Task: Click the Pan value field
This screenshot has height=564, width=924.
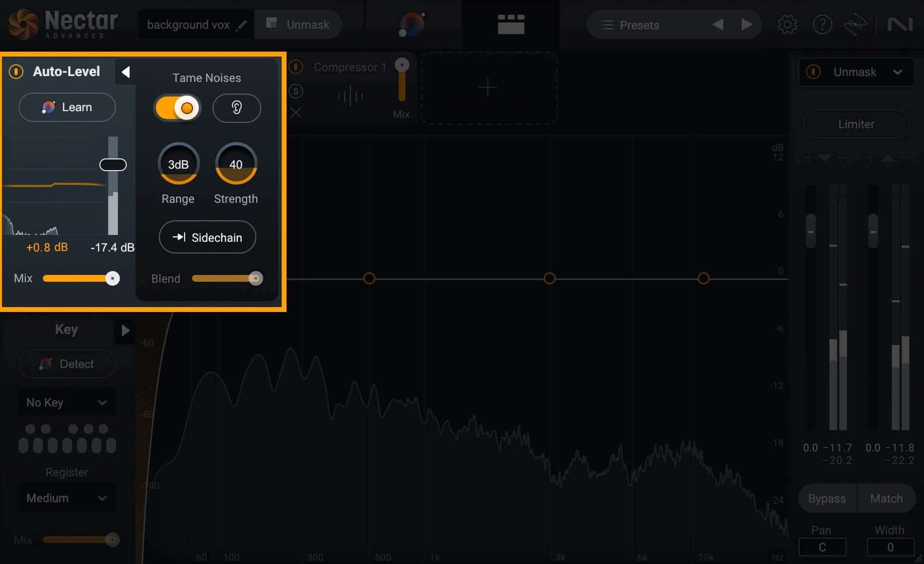Action: point(822,547)
